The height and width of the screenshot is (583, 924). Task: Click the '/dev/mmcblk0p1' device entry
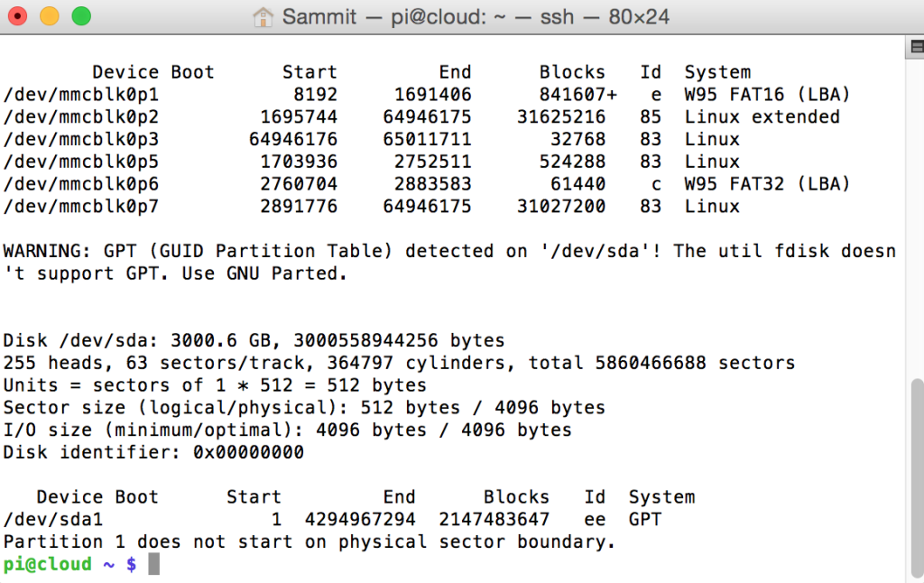click(80, 95)
